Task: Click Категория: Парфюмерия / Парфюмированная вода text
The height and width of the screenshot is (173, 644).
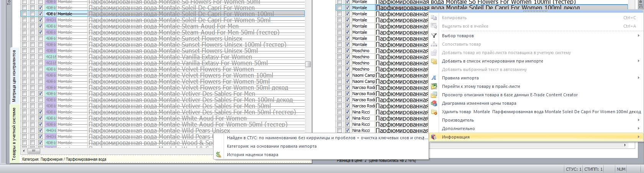Action: 64,159
